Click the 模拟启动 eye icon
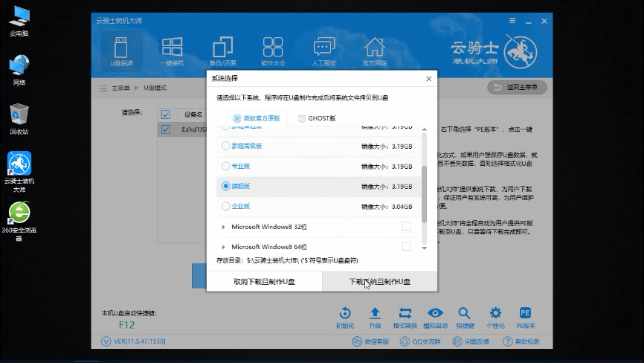 coord(435,318)
